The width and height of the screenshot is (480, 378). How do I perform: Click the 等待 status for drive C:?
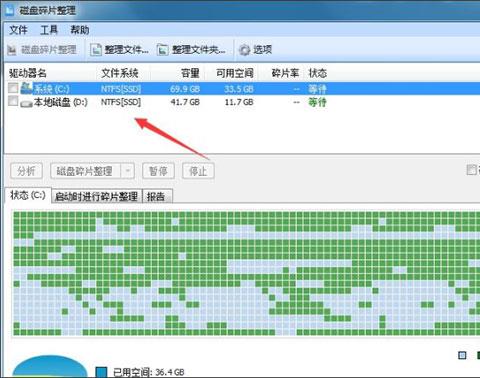click(317, 89)
